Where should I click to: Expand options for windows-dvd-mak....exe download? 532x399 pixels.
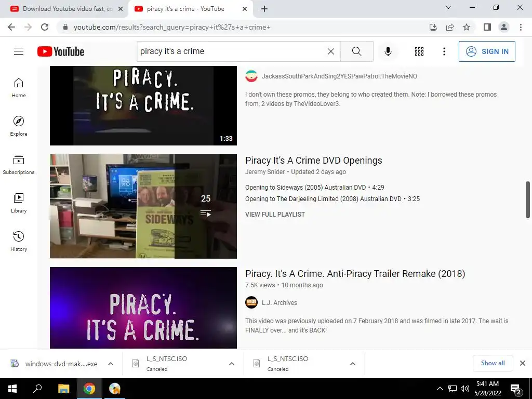click(x=111, y=364)
